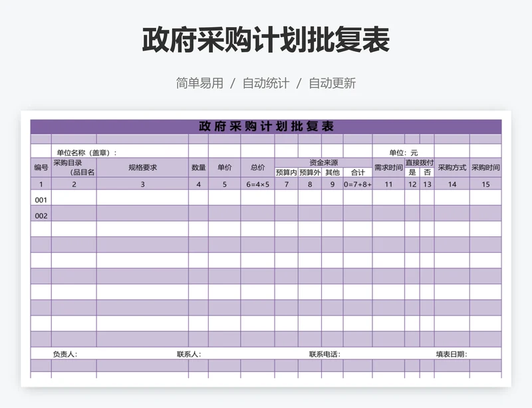The image size is (532, 408).
Task: Select the 直接拨付 merged header
Action: click(x=420, y=162)
